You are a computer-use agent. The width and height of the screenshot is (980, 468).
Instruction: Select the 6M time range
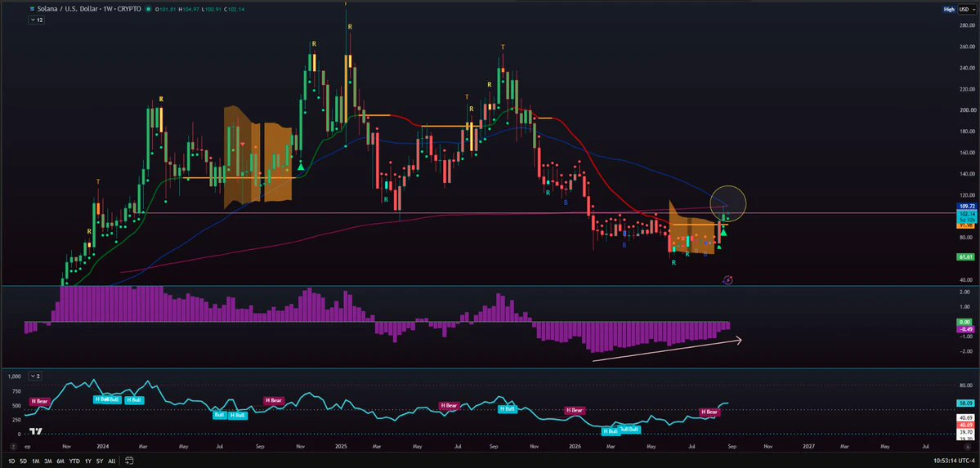[x=60, y=461]
